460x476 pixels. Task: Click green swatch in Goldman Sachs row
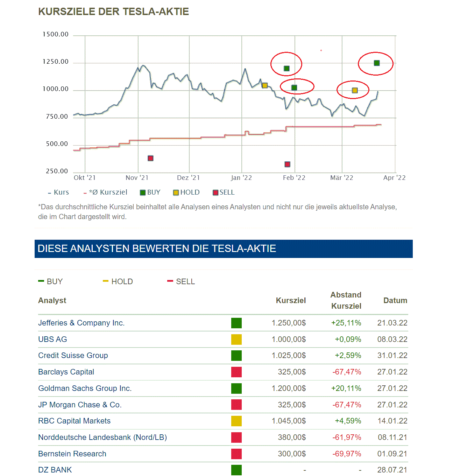[236, 388]
